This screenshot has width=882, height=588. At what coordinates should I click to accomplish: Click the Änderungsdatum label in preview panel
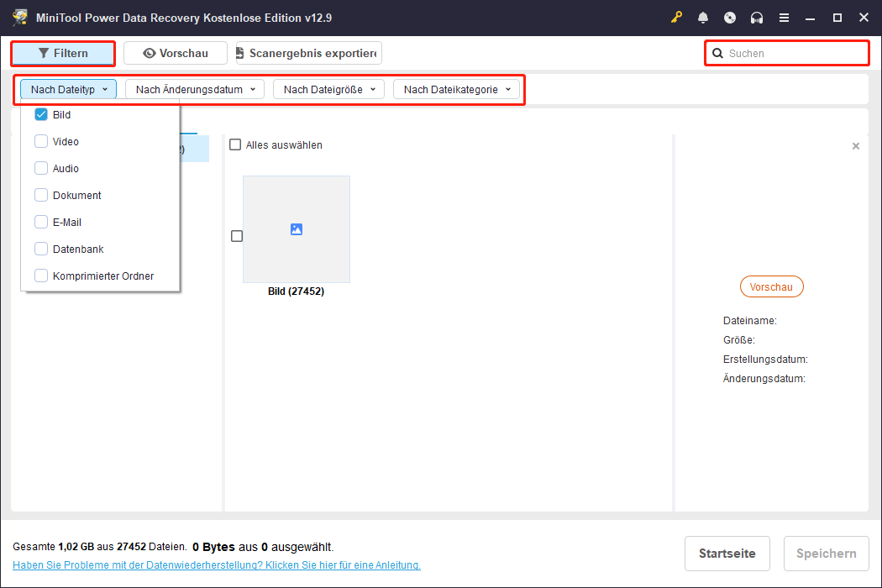click(764, 379)
